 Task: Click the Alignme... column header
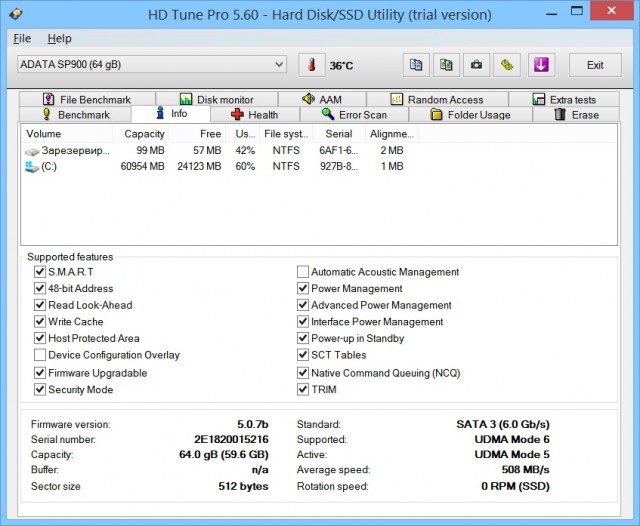392,134
